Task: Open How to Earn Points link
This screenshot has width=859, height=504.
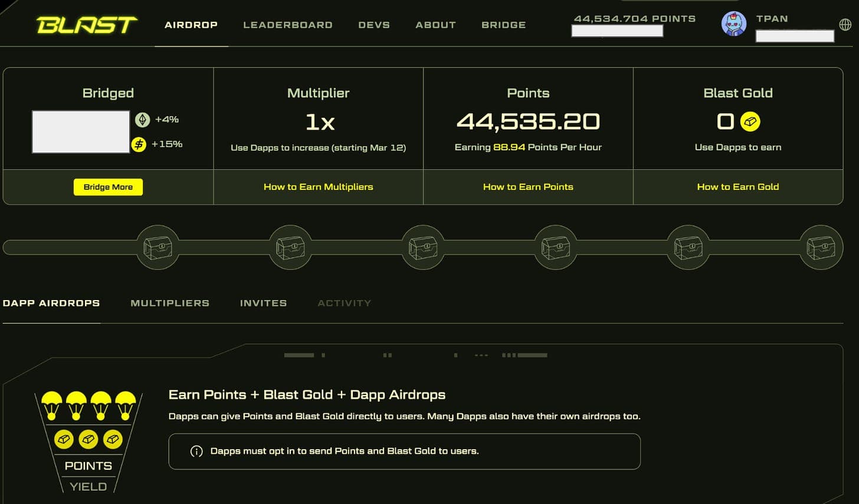Action: tap(528, 187)
